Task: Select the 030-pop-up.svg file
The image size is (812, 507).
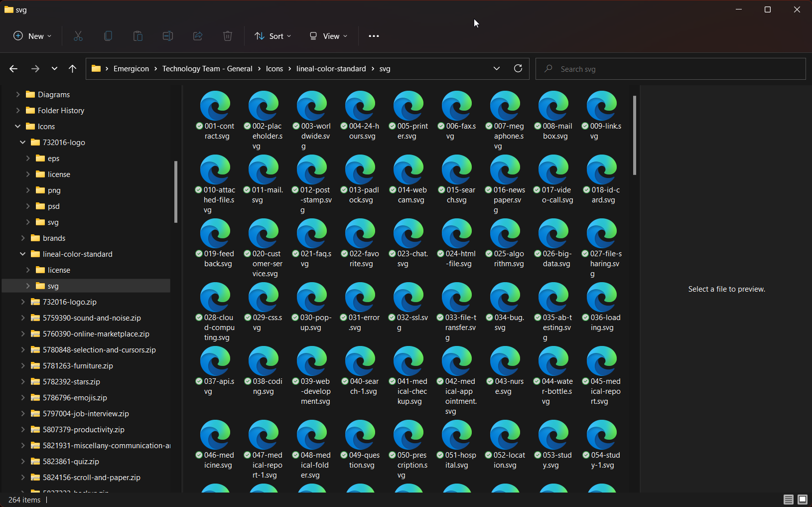Action: tap(312, 308)
